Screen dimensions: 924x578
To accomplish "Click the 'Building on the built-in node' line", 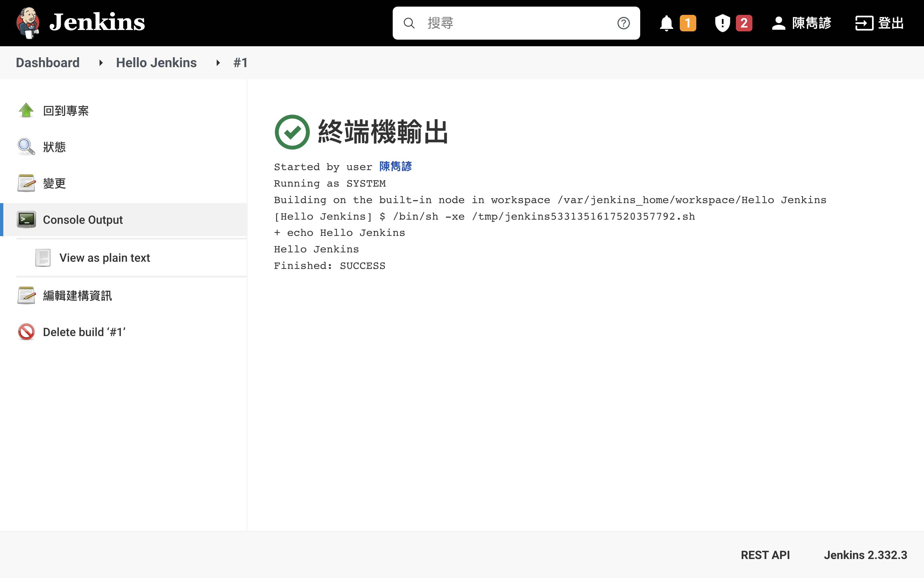I will 550,200.
